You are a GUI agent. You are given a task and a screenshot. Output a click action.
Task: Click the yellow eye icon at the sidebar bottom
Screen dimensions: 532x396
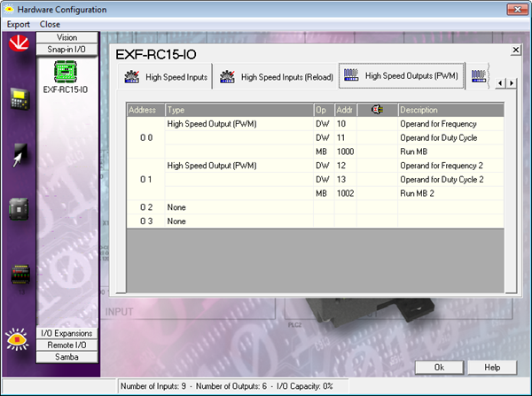click(17, 336)
